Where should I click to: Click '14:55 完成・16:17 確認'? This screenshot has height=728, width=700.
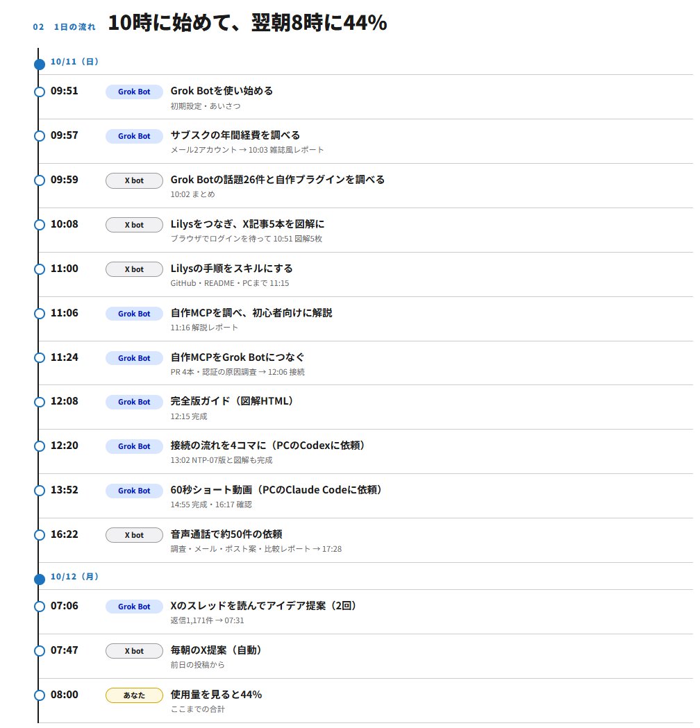tap(211, 505)
